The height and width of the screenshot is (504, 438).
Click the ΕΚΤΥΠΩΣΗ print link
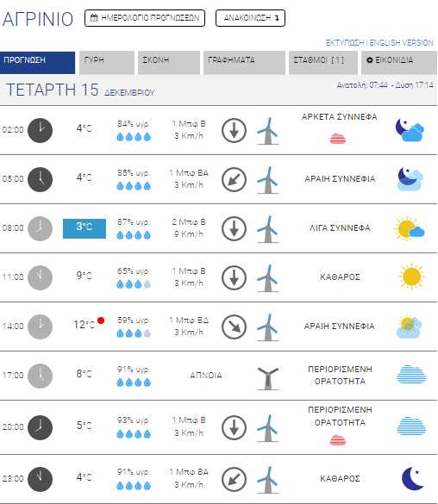[345, 43]
